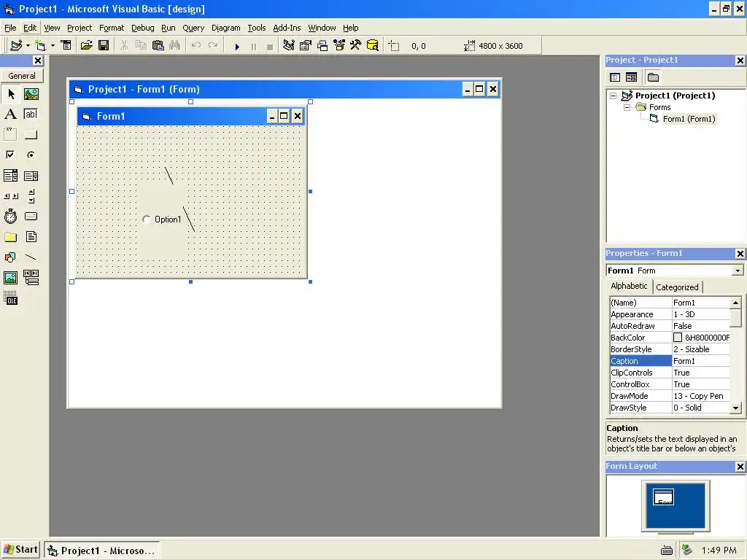
Task: Open the Debug menu
Action: (x=143, y=28)
